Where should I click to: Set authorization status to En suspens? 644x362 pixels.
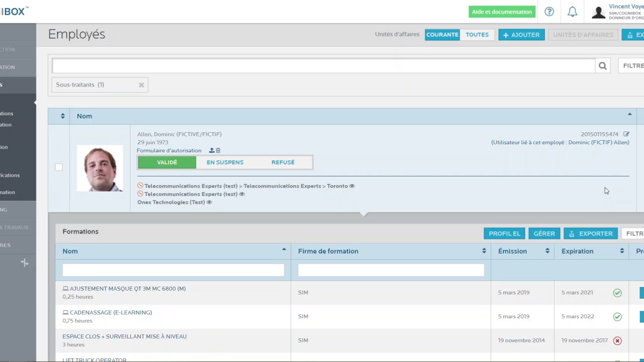(225, 162)
